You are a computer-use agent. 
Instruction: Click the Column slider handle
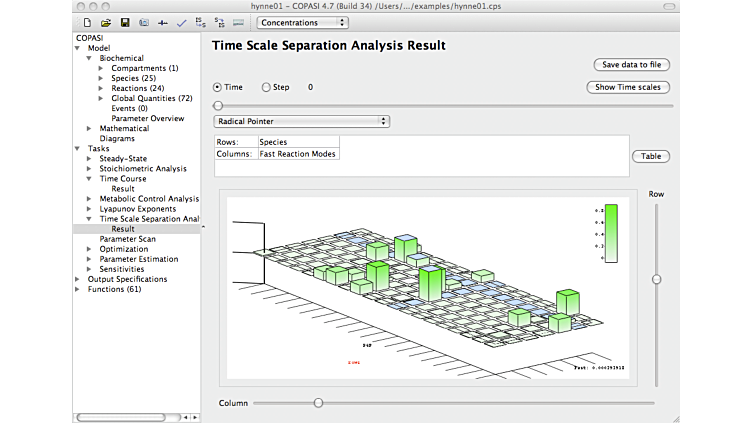[x=318, y=403]
